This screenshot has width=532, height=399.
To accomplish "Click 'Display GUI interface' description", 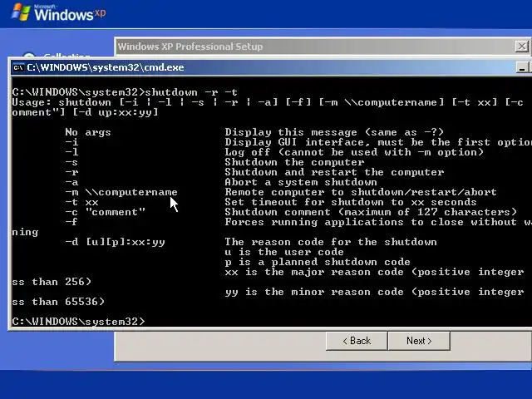I will (378, 142).
